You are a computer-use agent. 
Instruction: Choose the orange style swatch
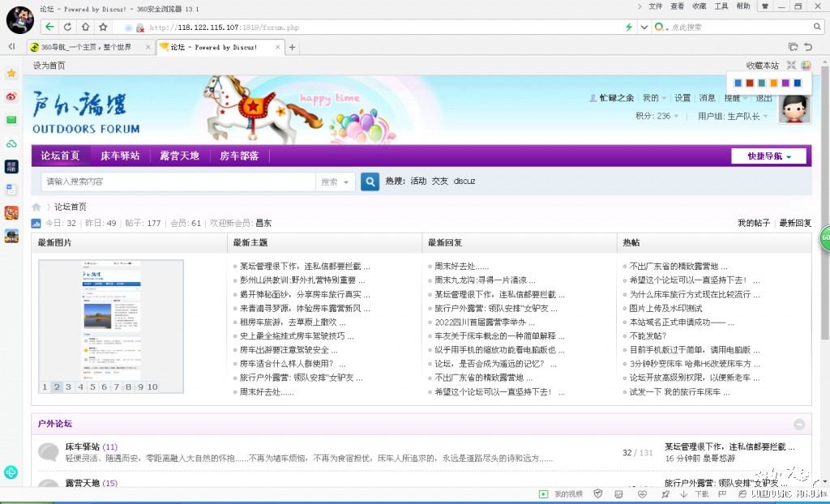(773, 83)
